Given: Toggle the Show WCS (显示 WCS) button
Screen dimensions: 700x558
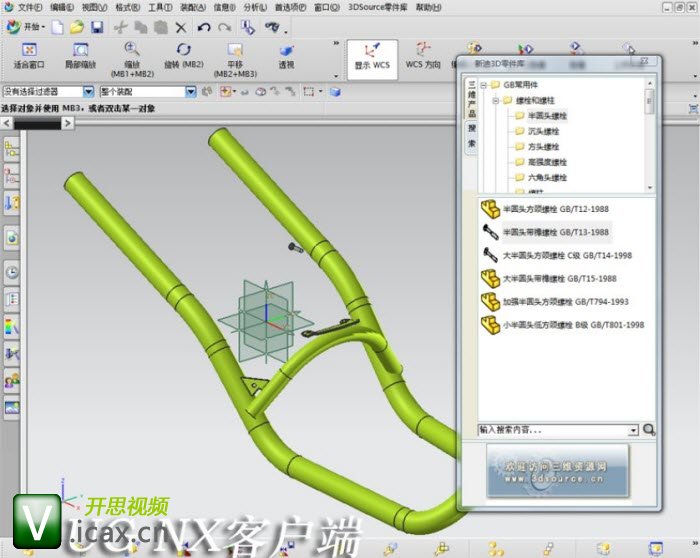Looking at the screenshot, I should click(x=372, y=57).
